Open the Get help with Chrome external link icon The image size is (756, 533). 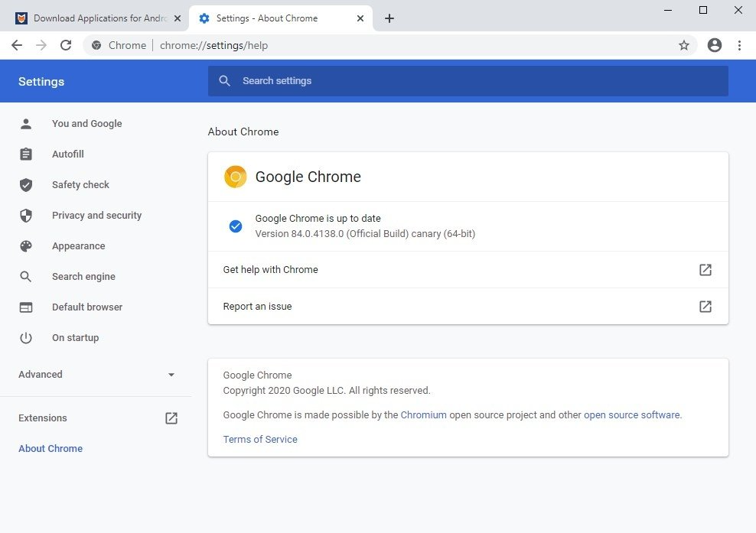(x=705, y=270)
